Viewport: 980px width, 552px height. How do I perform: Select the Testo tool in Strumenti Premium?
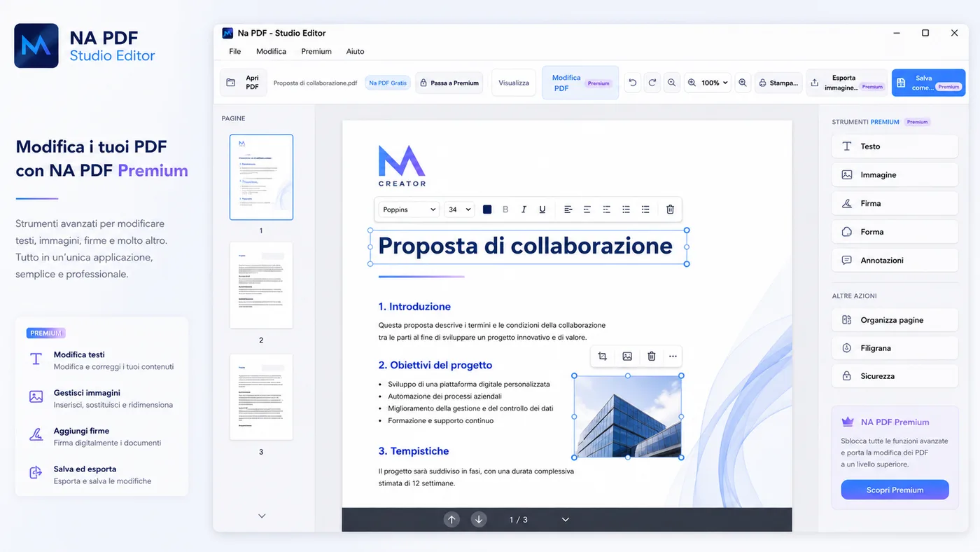coord(895,146)
